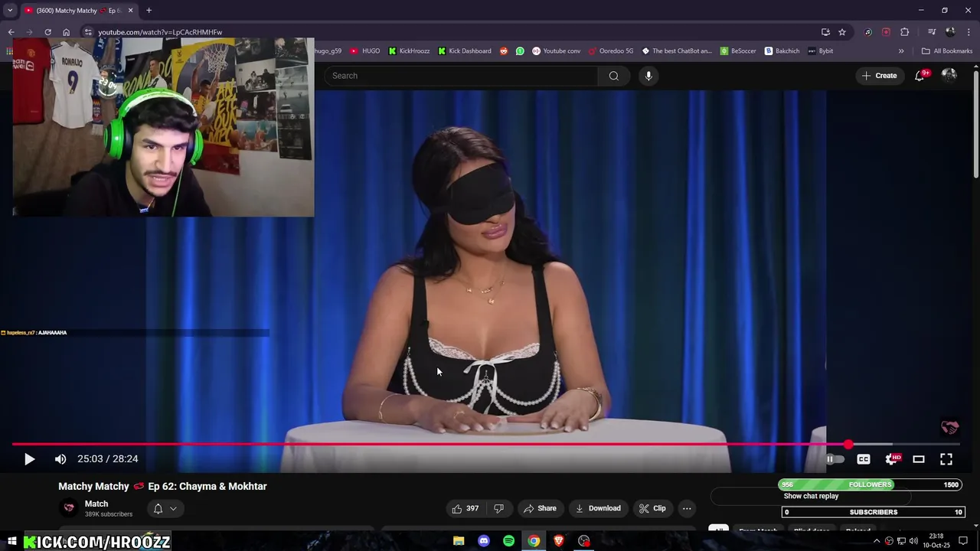Play the paused video
The image size is (980, 551).
[x=29, y=459]
